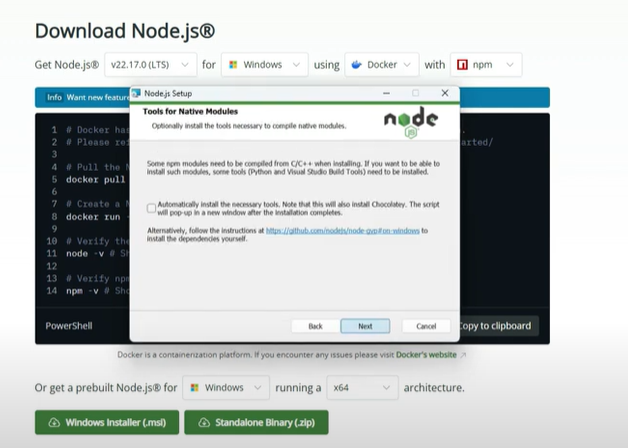Click the Windows logo icon in the top platform dropdown

[233, 64]
